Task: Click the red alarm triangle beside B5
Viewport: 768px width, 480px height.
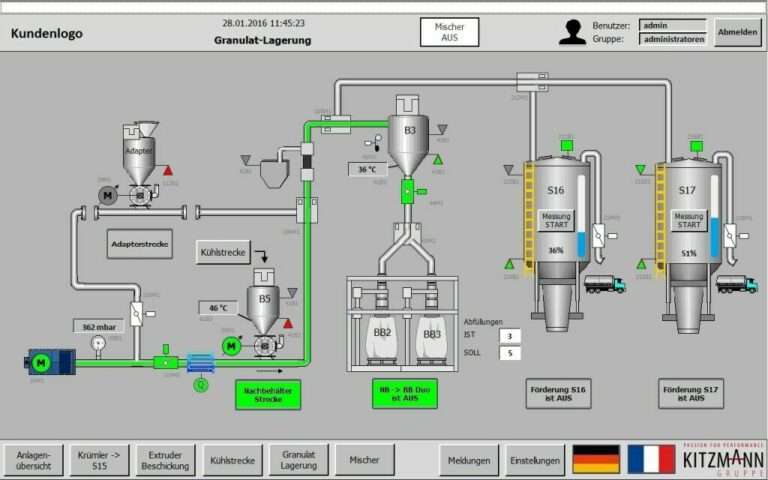Action: (288, 323)
